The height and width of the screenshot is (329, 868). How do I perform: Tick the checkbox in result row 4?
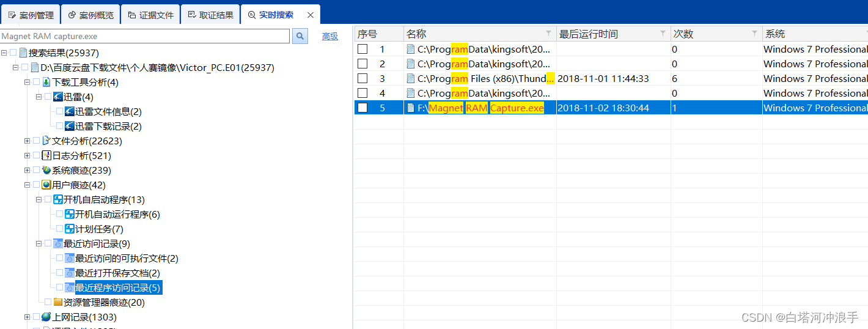coord(362,93)
